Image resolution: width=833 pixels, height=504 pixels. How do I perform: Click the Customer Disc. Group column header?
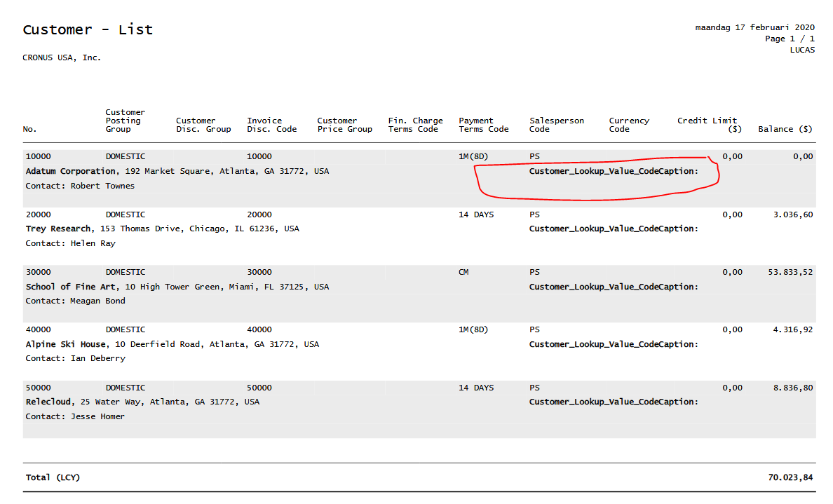[203, 125]
